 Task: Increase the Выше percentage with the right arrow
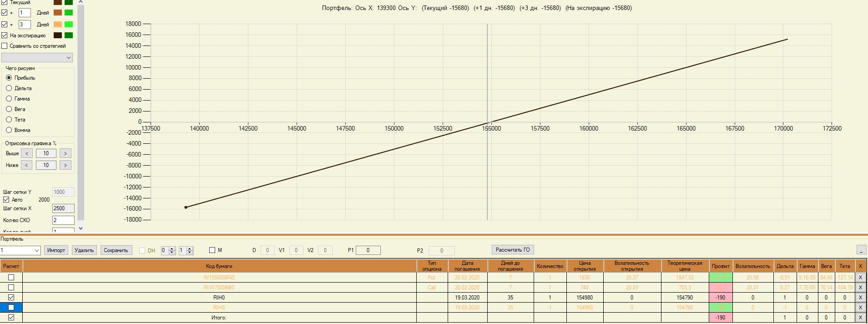[66, 153]
